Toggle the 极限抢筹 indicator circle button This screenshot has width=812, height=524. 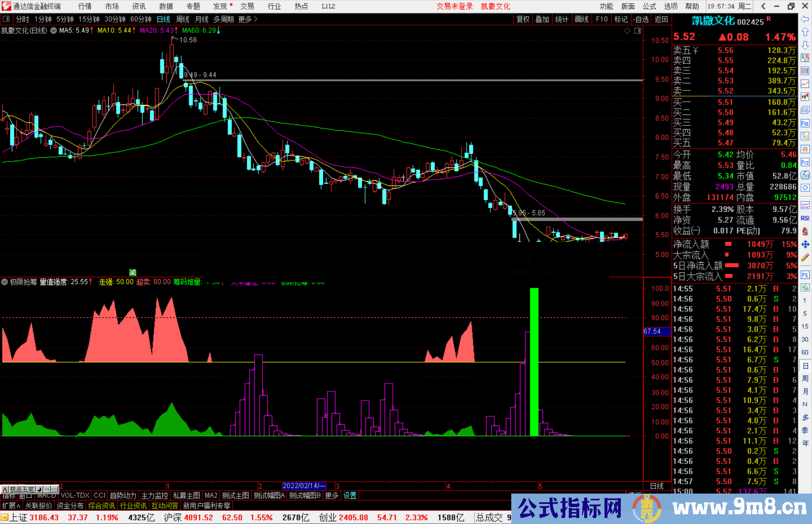pos(5,282)
